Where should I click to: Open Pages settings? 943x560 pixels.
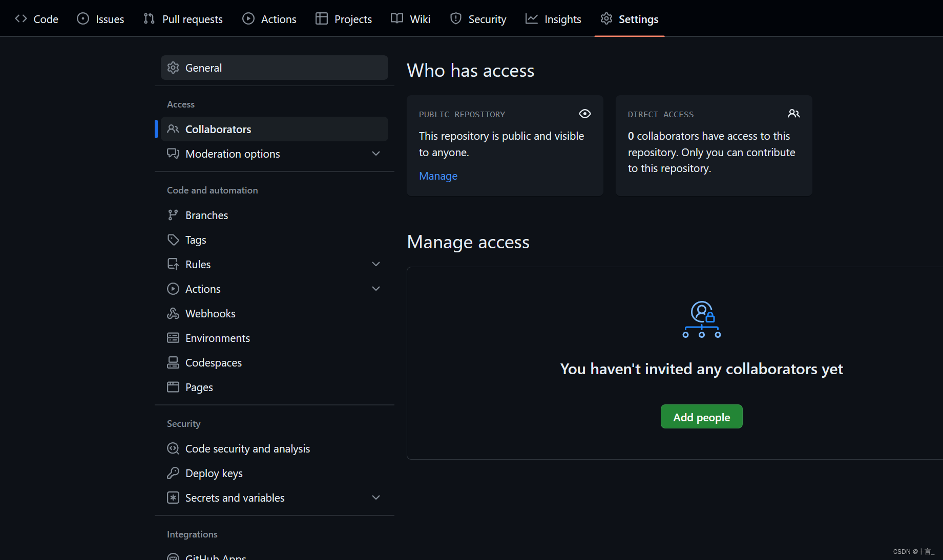click(275, 387)
